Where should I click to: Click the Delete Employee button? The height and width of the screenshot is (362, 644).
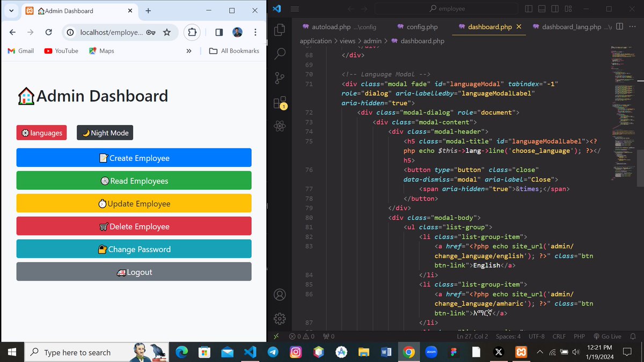tap(134, 226)
